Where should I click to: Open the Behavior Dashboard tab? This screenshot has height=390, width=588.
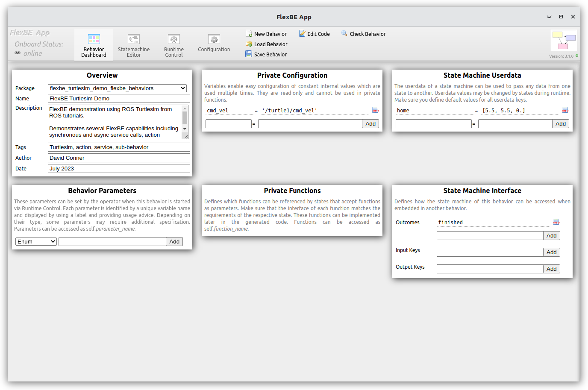(x=94, y=45)
